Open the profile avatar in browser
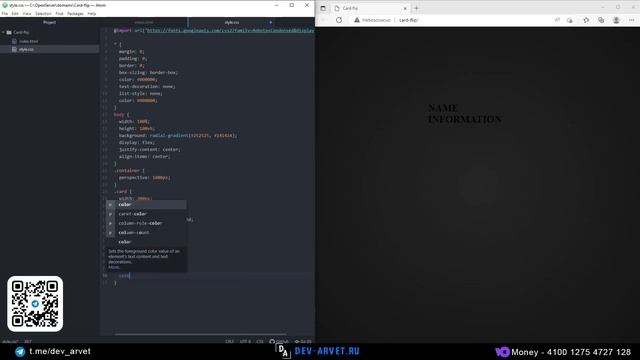640x360 pixels. (616, 20)
